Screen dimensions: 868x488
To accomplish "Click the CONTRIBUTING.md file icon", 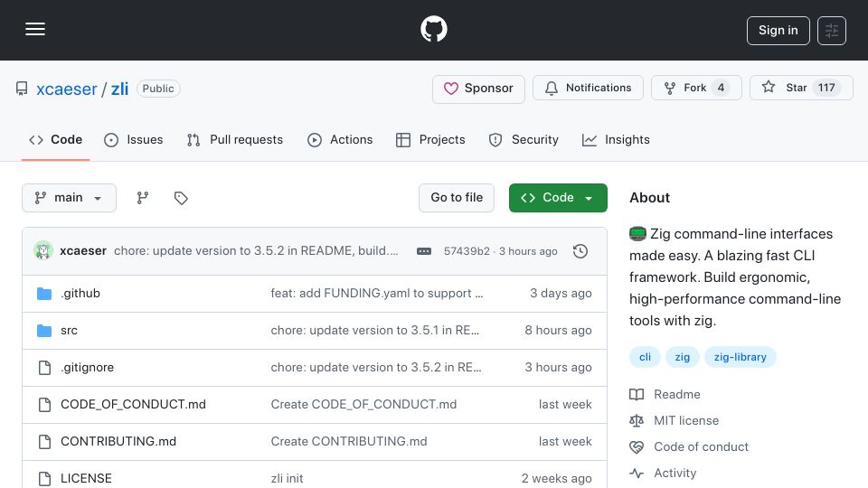I will pyautogui.click(x=44, y=442).
